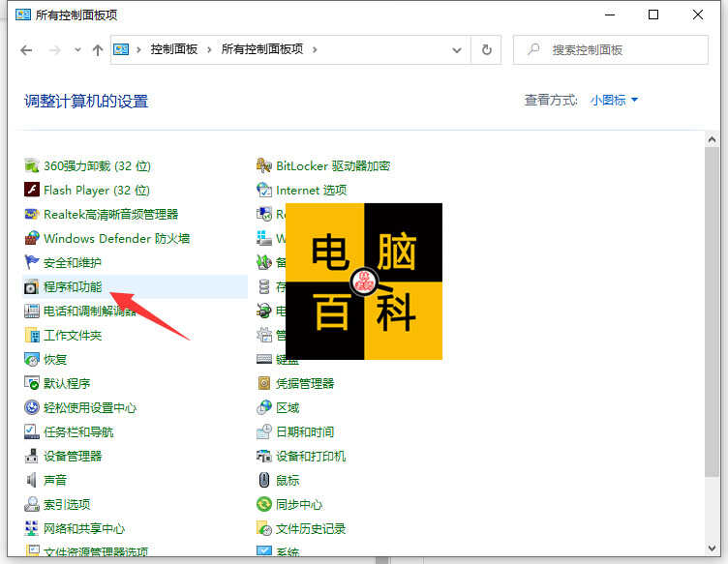Viewport: 728px width, 564px height.
Task: Expand chevron after 控制面板 breadcrumb
Action: pyautogui.click(x=209, y=49)
